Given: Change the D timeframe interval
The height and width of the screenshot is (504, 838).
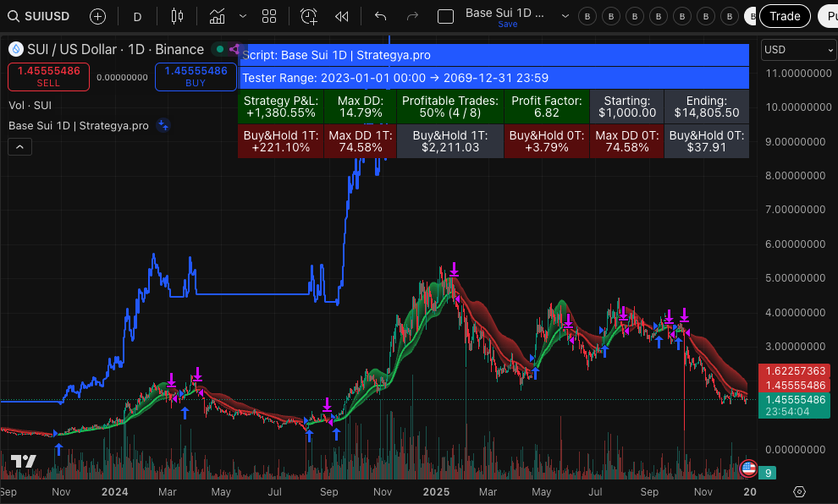Looking at the screenshot, I should click(137, 17).
